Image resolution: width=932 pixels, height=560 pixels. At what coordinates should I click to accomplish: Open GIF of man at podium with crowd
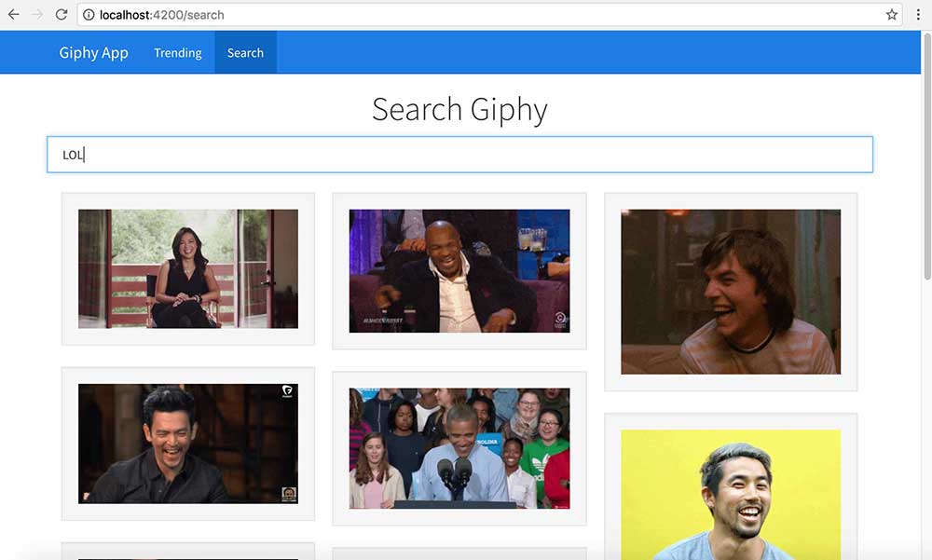pos(459,448)
